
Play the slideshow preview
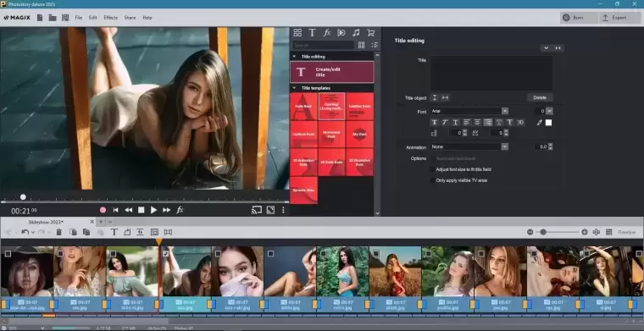(153, 210)
